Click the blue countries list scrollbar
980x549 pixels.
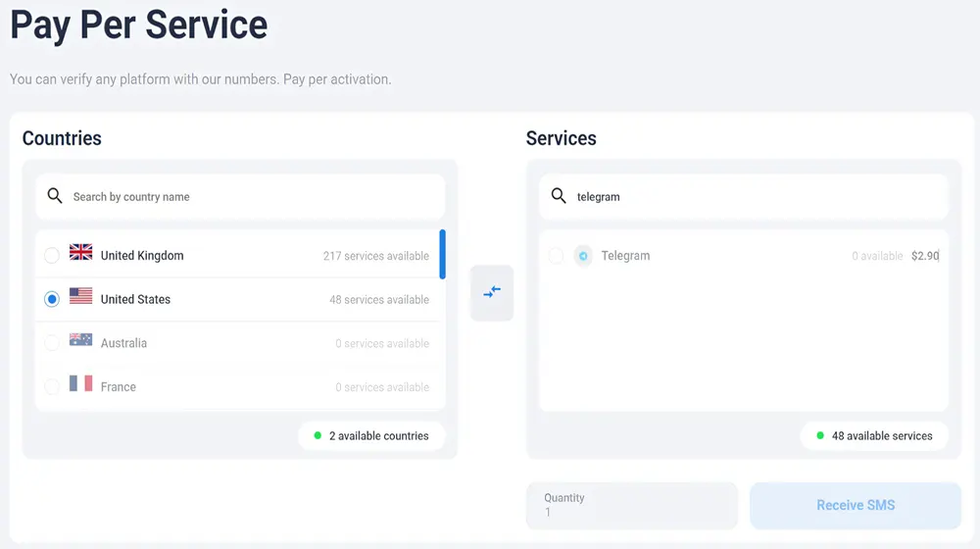click(x=443, y=254)
